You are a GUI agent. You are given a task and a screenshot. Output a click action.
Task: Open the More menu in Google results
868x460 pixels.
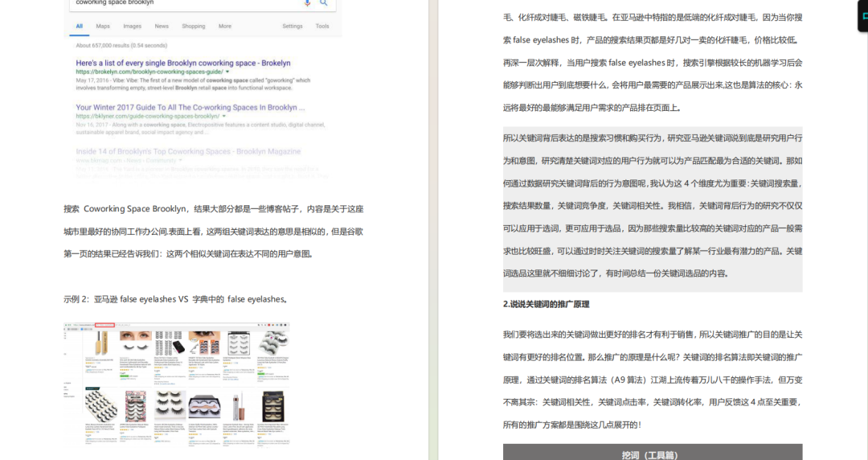(x=225, y=26)
